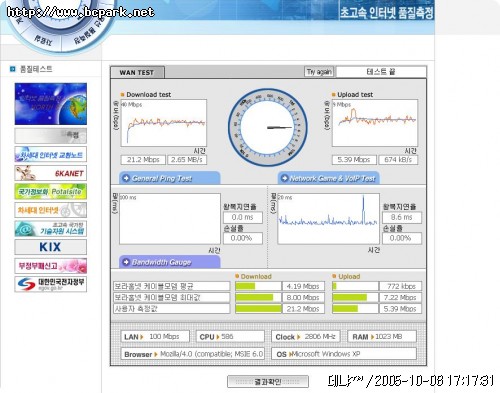This screenshot has width=500, height=393.
Task: Open the globe banner in the sidebar
Action: [x=51, y=104]
